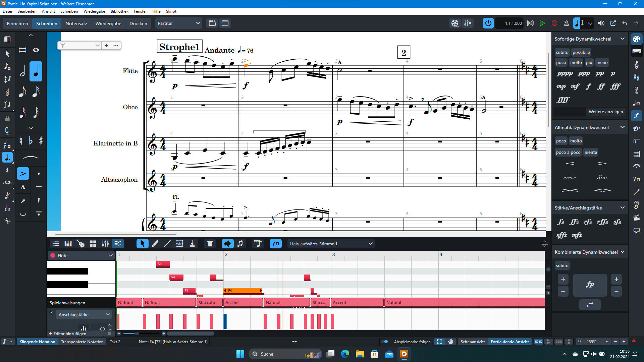Select the sharp accidental

pos(41,140)
